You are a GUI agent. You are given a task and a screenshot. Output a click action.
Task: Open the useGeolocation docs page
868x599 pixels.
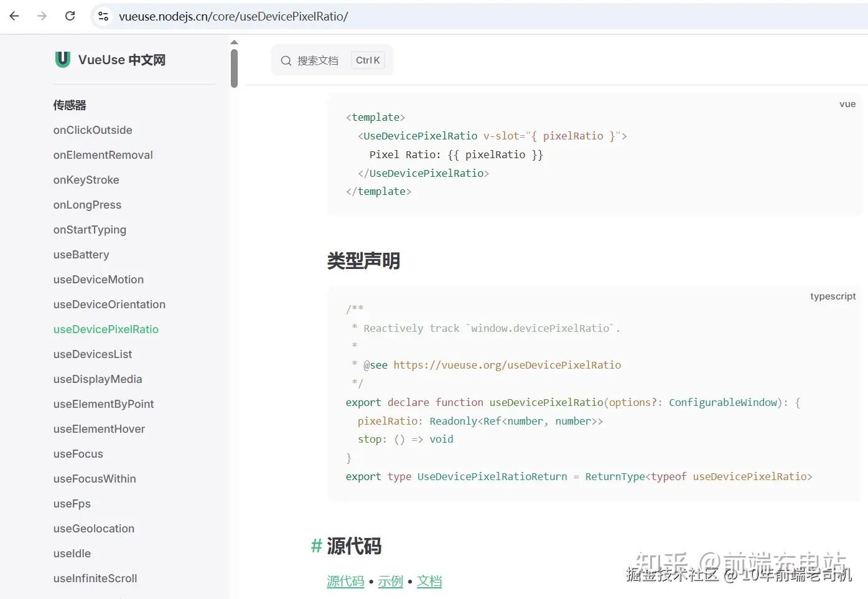tap(93, 529)
